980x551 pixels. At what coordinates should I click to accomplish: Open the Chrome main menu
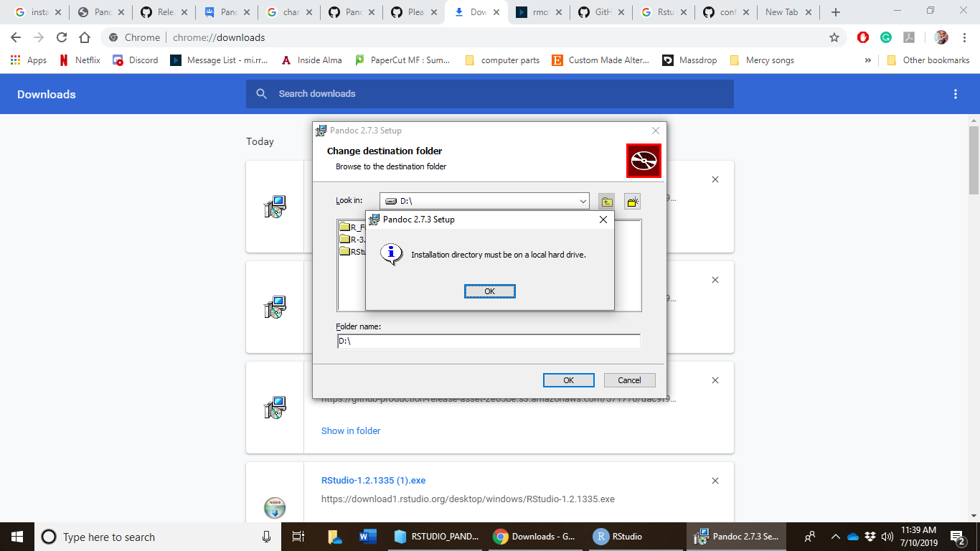pyautogui.click(x=965, y=37)
